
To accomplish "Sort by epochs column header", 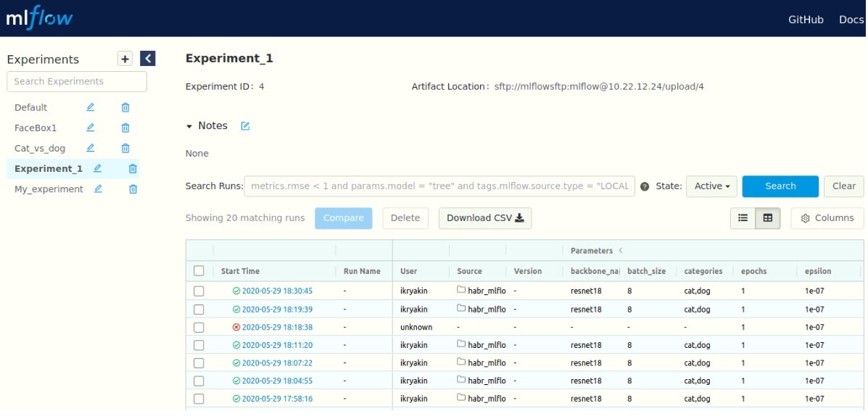I will pyautogui.click(x=753, y=271).
